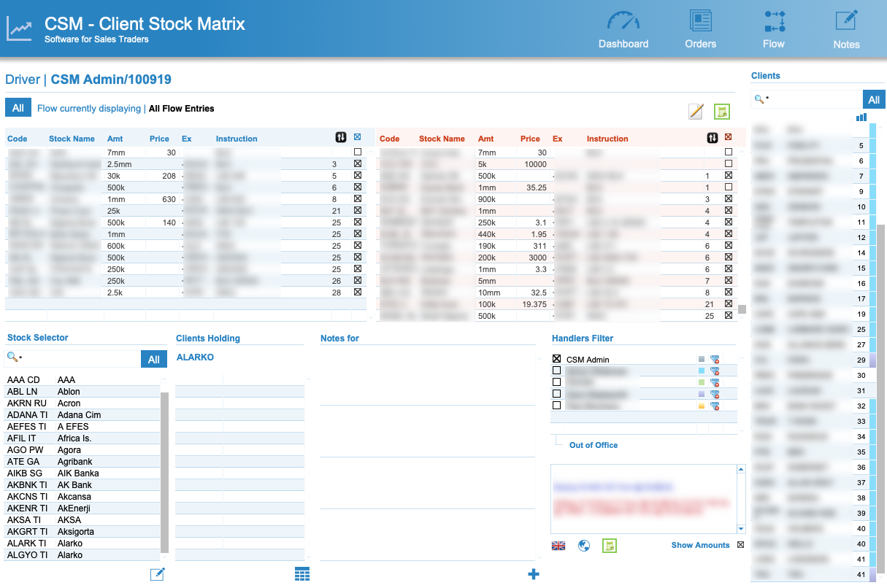Click the ALARKO link under Clients Holding
The image size is (887, 588).
point(196,357)
